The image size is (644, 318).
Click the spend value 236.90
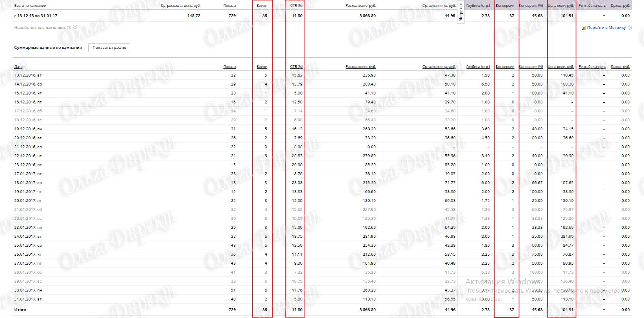click(369, 75)
